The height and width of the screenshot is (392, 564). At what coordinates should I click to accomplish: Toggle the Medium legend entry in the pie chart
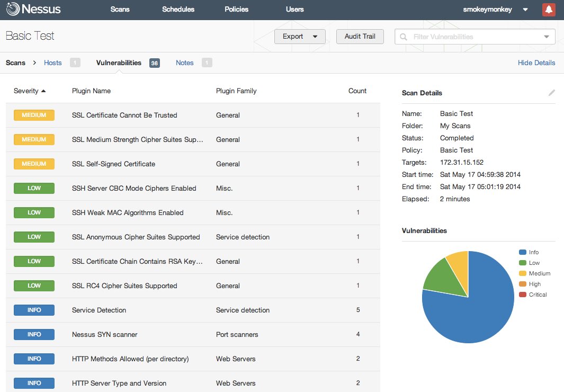pos(534,273)
